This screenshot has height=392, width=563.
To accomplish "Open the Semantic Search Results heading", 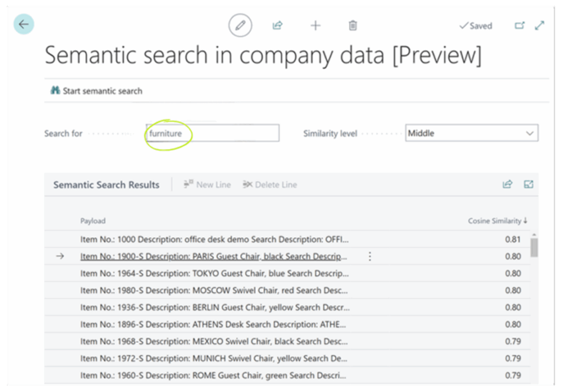I will (106, 185).
